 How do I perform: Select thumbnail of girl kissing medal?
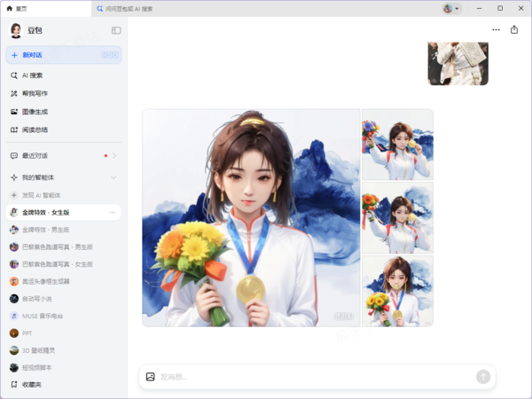click(397, 291)
